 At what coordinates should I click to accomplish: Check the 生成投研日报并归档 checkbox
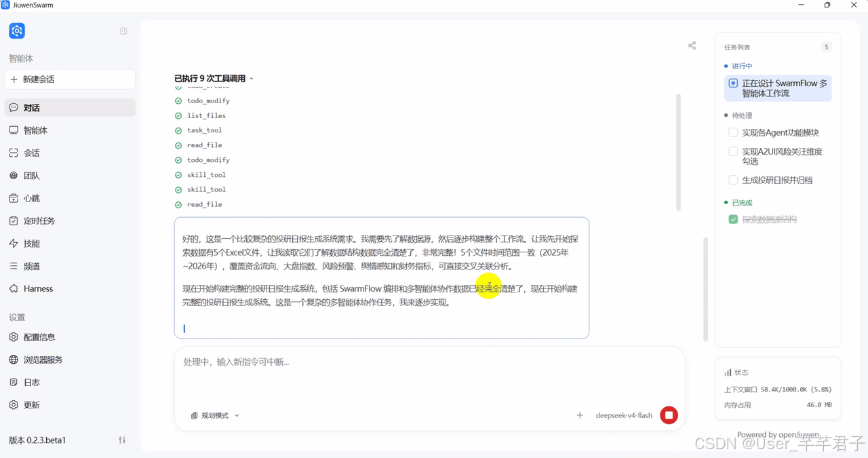[733, 180]
